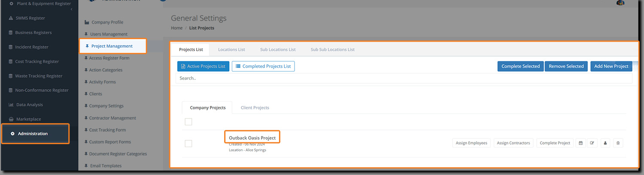Open Email Templates settings
Viewport: 644px width, 175px height.
point(103,166)
